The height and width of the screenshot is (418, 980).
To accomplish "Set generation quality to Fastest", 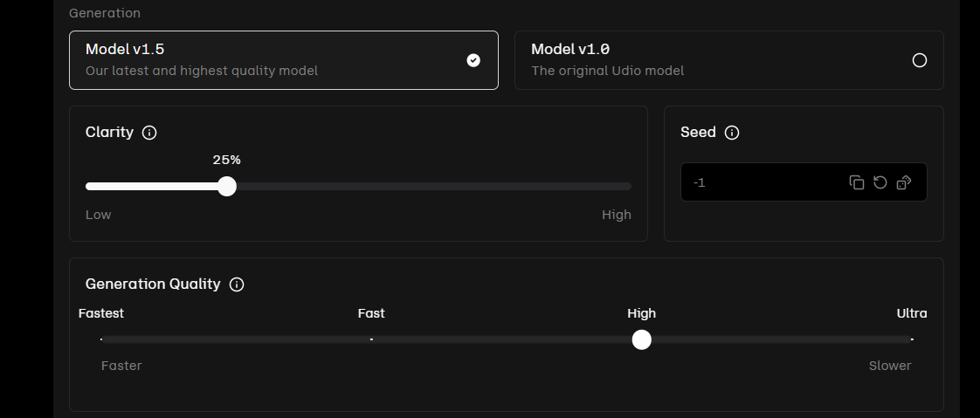I will tap(101, 339).
